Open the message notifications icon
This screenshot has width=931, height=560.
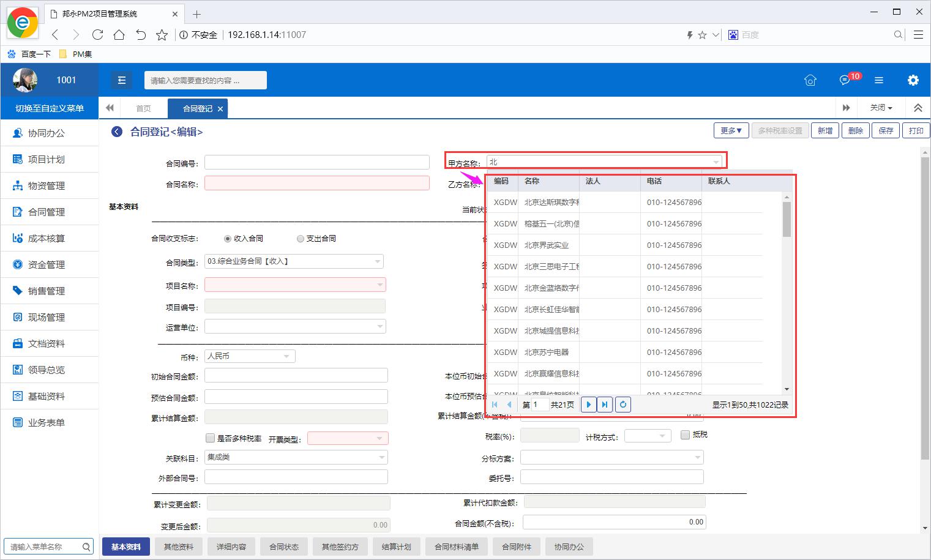[845, 80]
